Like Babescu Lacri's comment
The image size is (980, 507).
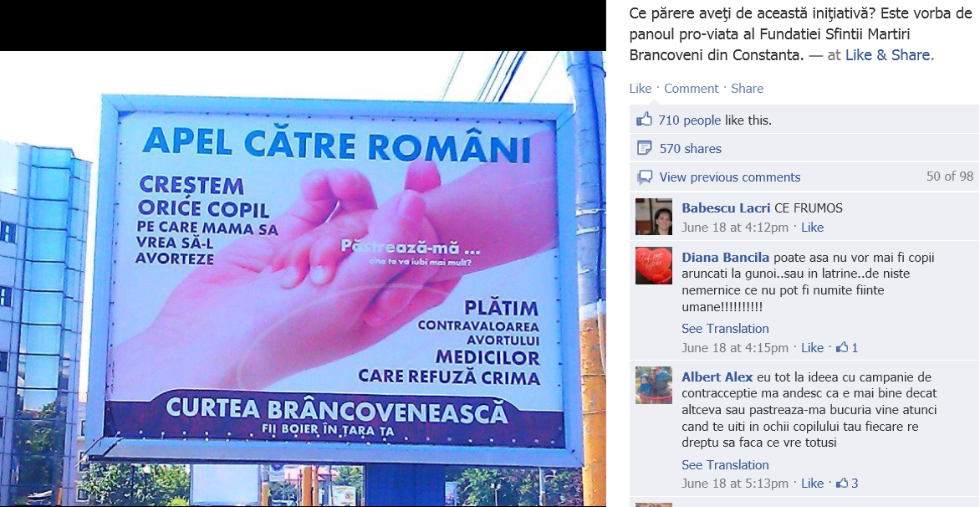(x=813, y=228)
